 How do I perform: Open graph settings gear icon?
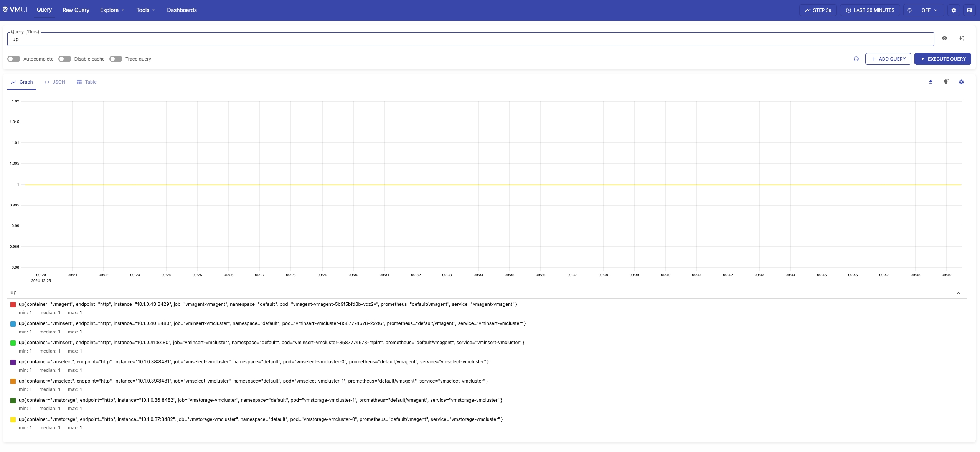point(961,82)
